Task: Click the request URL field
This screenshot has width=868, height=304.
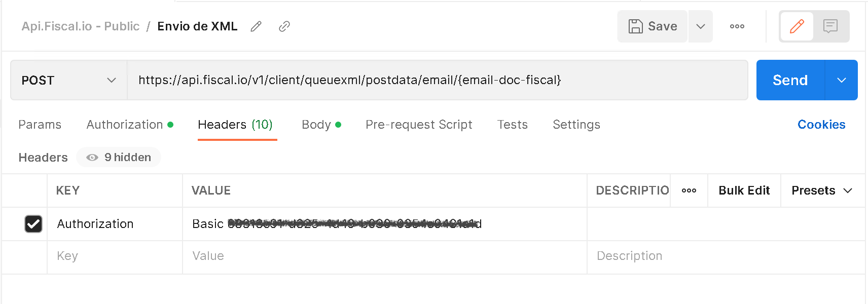Action: coord(437,80)
